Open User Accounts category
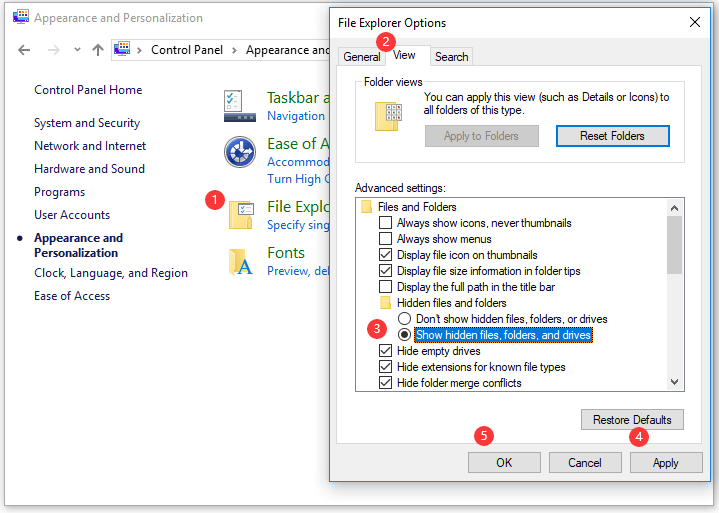The width and height of the screenshot is (719, 513). (72, 215)
